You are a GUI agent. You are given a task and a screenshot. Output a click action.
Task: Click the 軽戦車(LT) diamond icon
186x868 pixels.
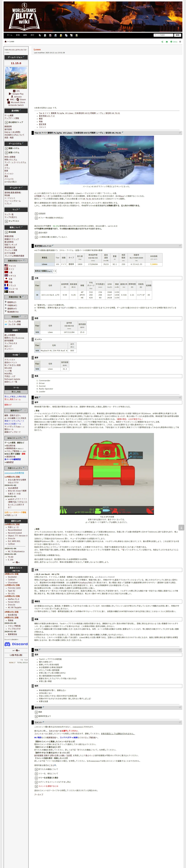click(6, 302)
